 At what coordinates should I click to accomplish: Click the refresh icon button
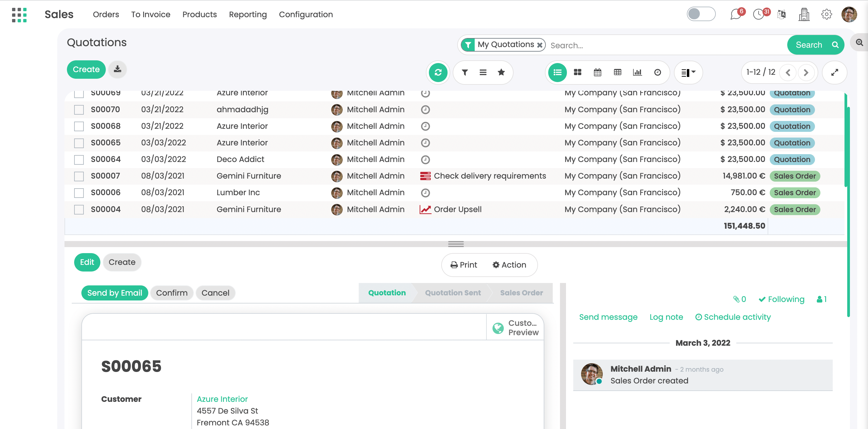point(438,72)
